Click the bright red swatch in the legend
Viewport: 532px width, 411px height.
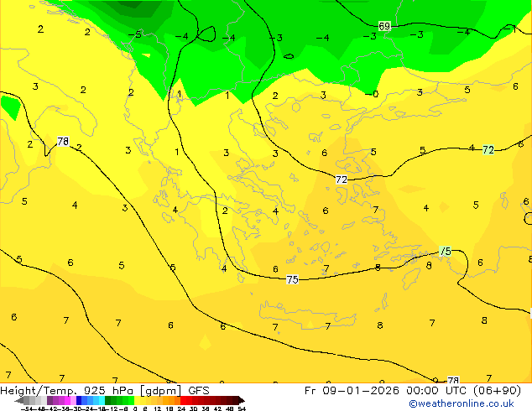pos(183,401)
